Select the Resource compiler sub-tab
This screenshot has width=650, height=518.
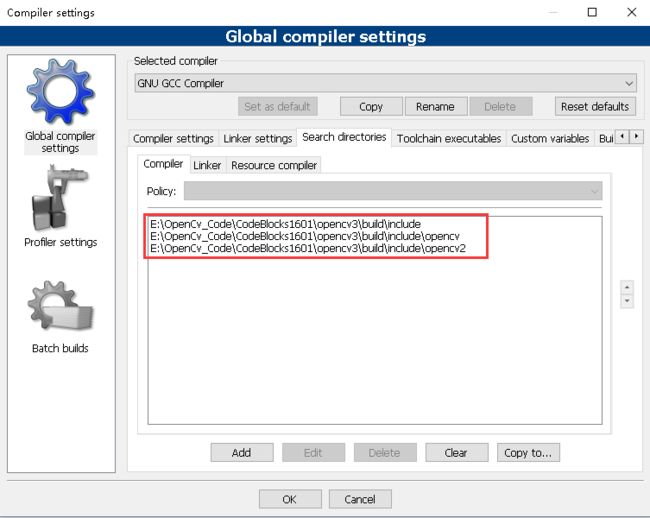point(274,165)
